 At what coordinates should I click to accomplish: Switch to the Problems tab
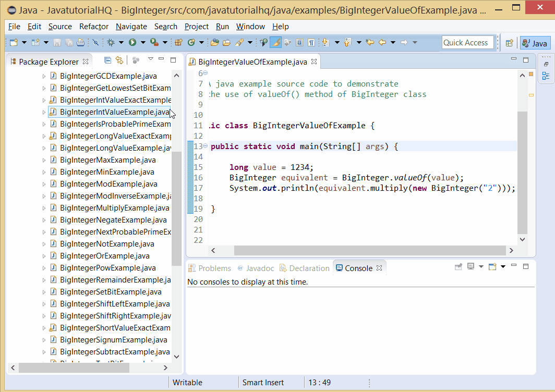pos(216,268)
